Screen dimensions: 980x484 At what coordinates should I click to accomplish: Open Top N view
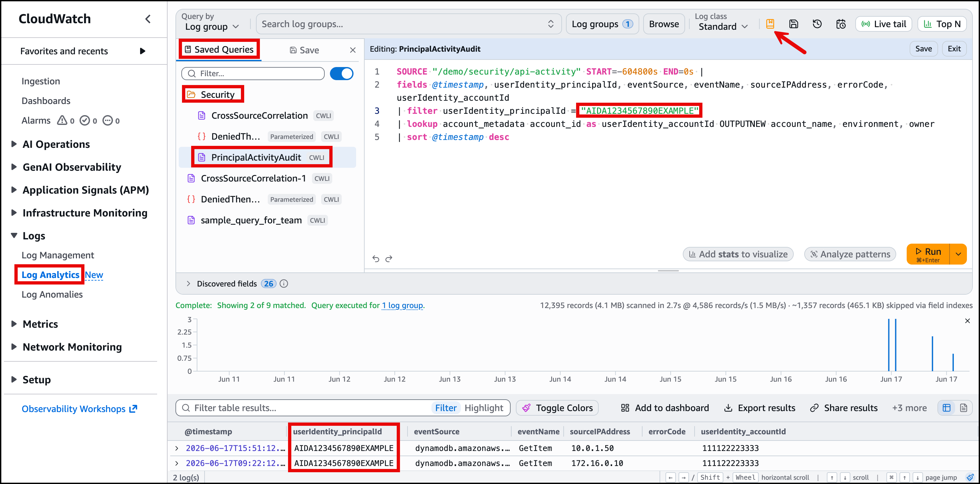point(942,24)
